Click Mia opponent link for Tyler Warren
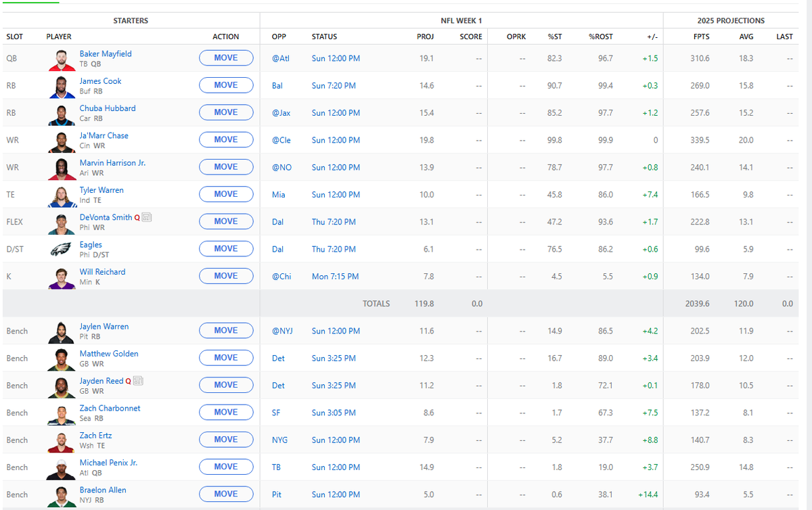The image size is (812, 510). 278,195
